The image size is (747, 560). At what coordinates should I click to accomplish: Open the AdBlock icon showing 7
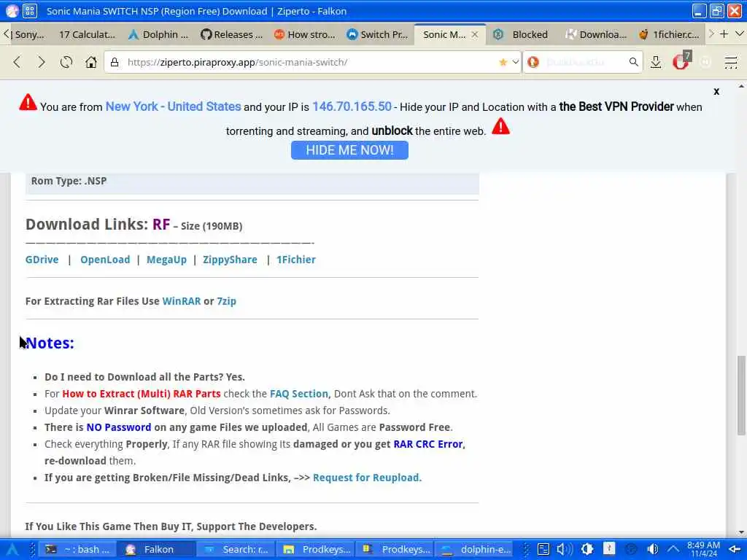point(681,61)
